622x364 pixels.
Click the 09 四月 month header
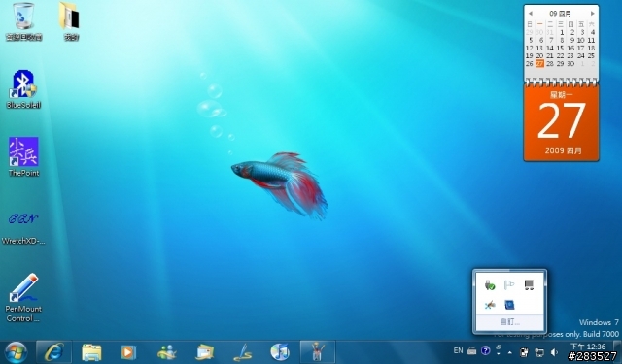[560, 14]
